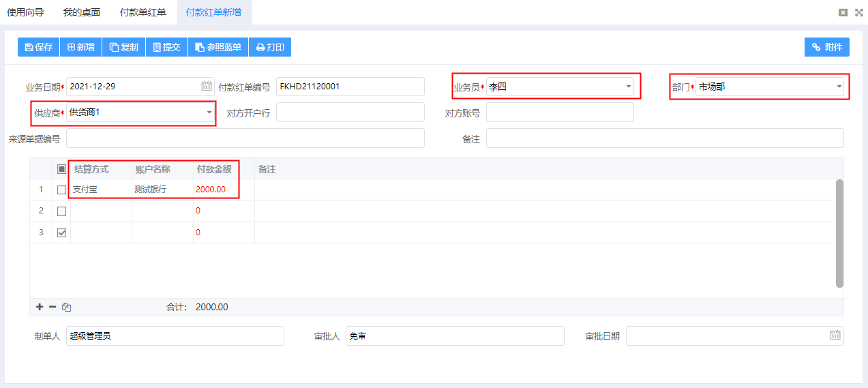Click the 审批日期 input field
The image size is (868, 388).
point(735,335)
